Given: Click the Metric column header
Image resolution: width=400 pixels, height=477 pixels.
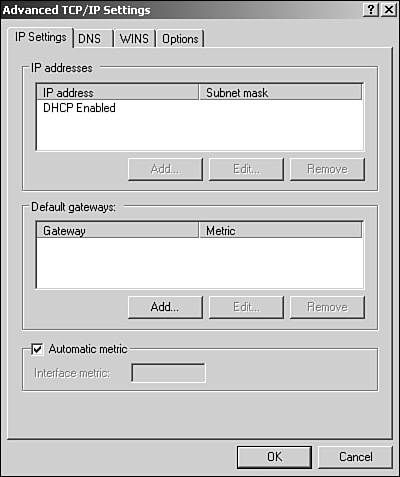Looking at the screenshot, I should [x=280, y=230].
